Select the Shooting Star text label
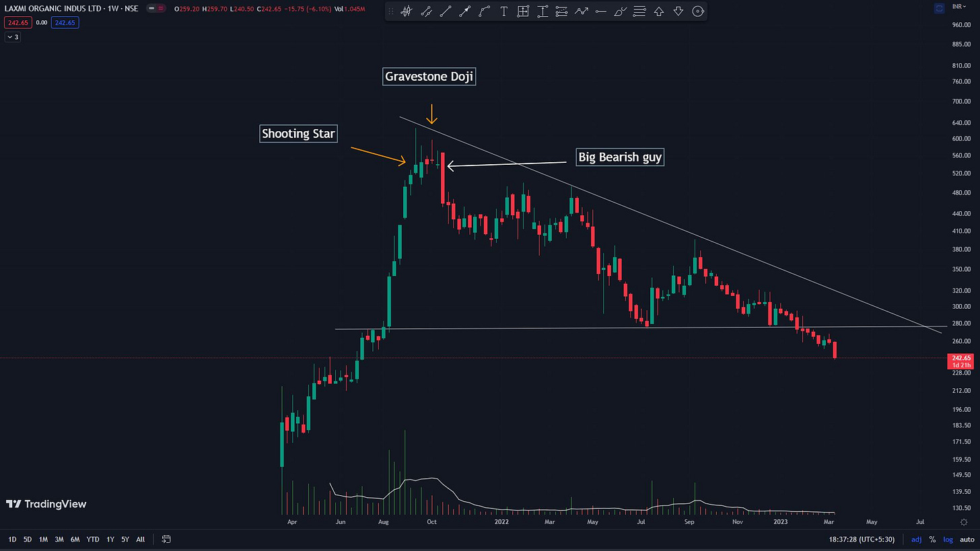Image resolution: width=980 pixels, height=551 pixels. tap(298, 134)
